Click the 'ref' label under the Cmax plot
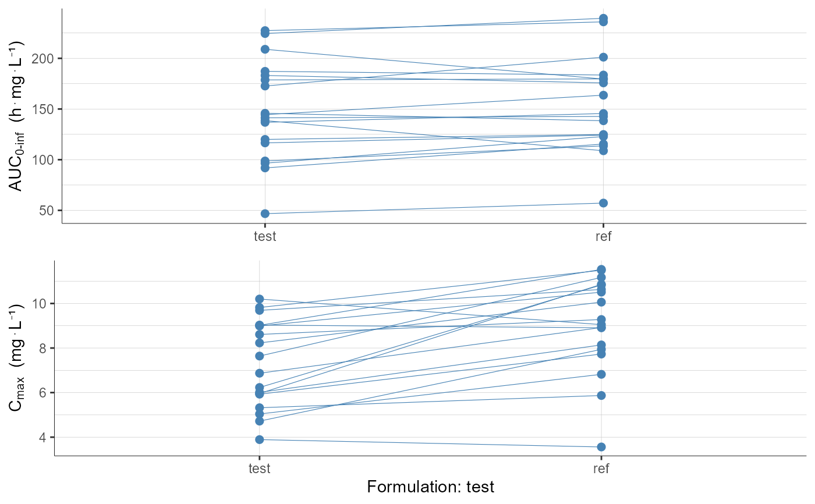 (601, 468)
